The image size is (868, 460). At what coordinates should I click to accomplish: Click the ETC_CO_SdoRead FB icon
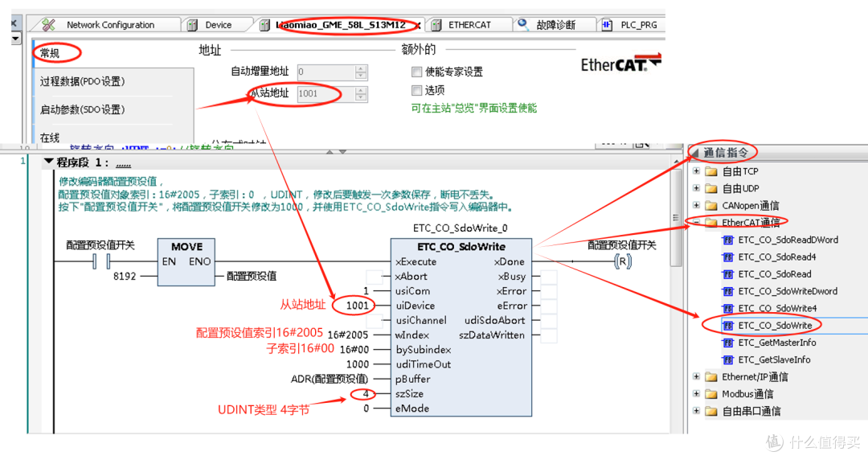pos(728,274)
